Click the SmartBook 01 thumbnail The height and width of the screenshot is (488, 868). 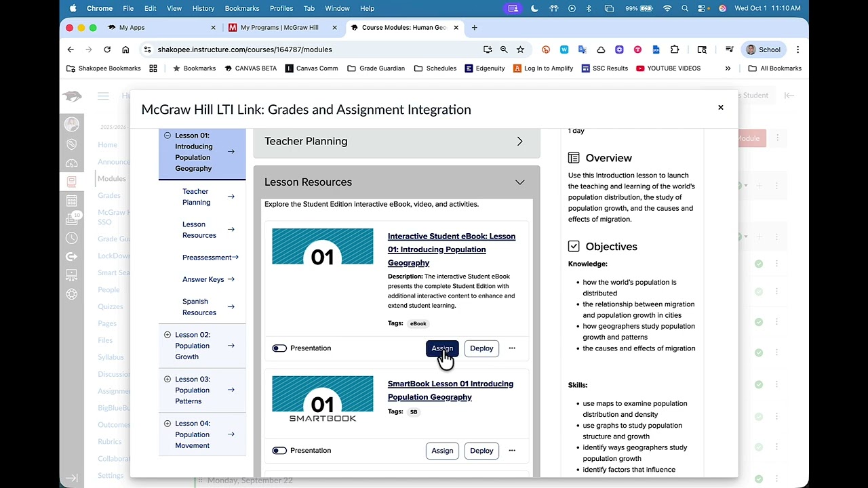pos(323,399)
